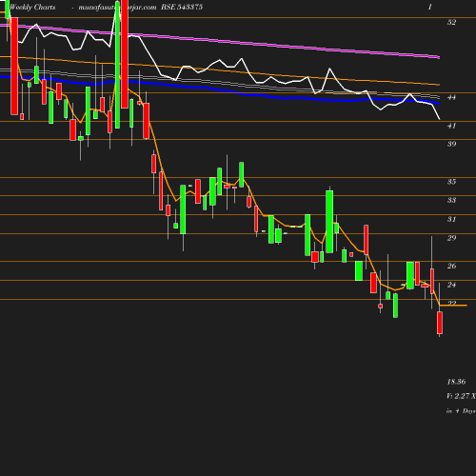The image size is (476, 476).
Task: Click the 'BSE 543375' symbol label
Action: (182, 7)
